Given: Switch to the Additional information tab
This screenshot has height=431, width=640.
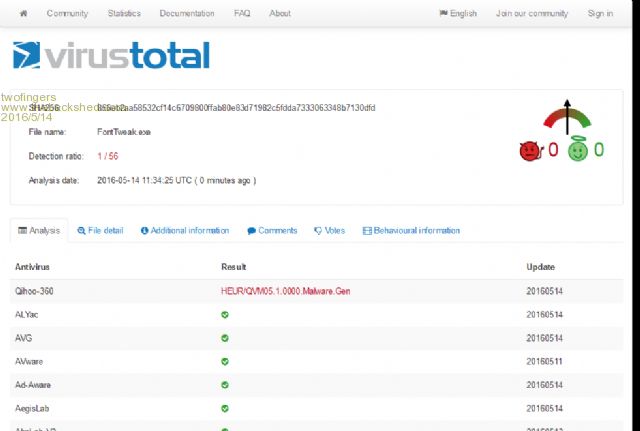Looking at the screenshot, I should [x=185, y=231].
